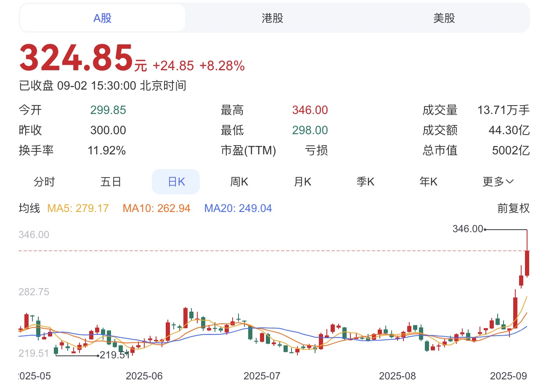Select the 季K quarterly candlestick view
546x392 pixels.
365,182
